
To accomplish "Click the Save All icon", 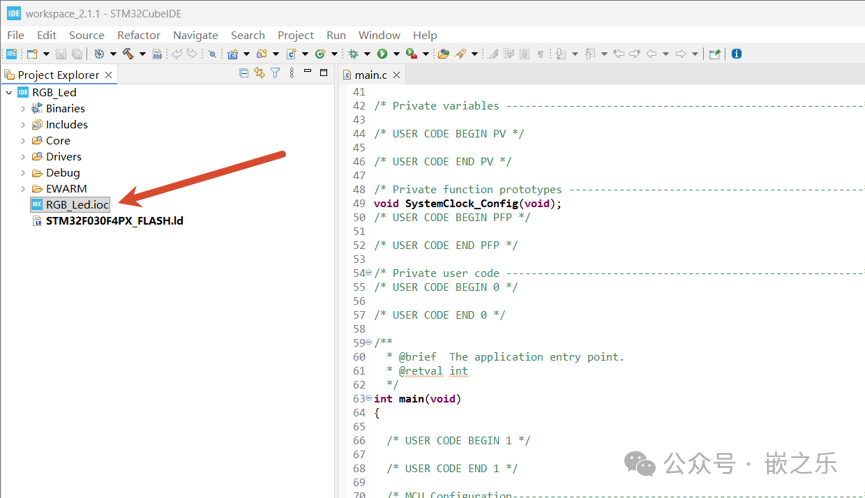I will click(77, 53).
